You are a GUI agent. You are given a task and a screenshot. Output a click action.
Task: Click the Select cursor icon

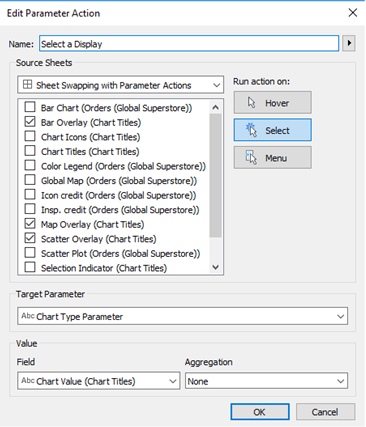tap(252, 130)
